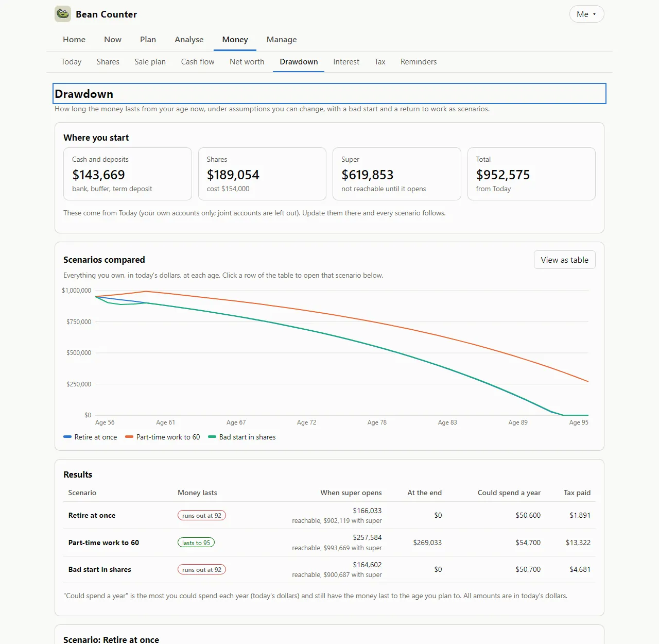659x644 pixels.
Task: Select the Shares $189,054 card
Action: click(262, 174)
